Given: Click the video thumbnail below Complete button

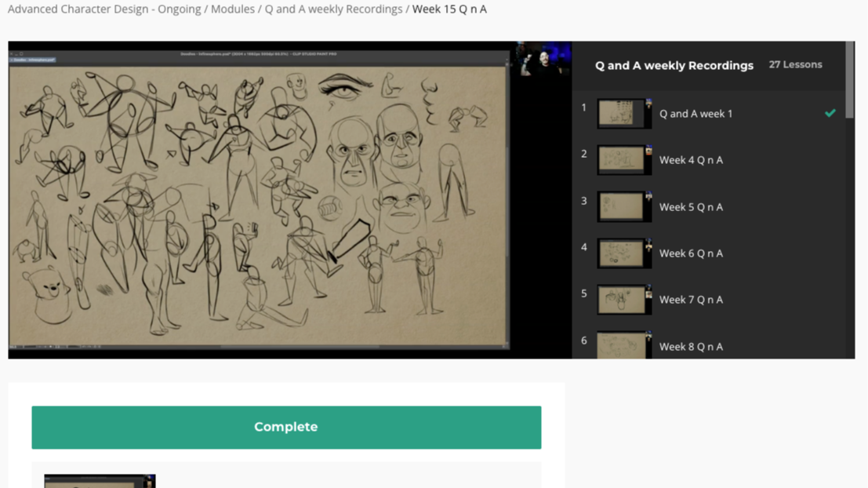Looking at the screenshot, I should [100, 481].
